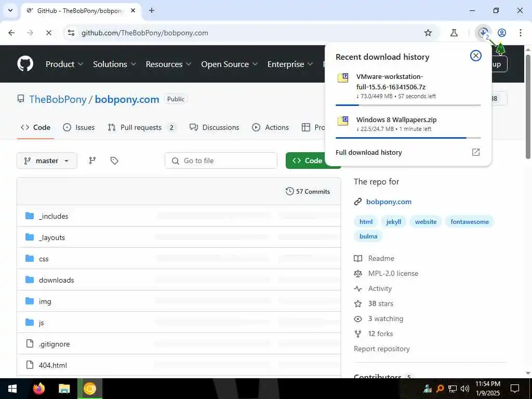Switch to the Code tab
This screenshot has width=532, height=399.
(35, 127)
